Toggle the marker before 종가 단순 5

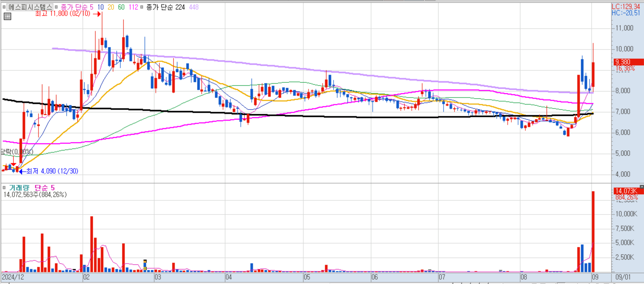coord(56,7)
